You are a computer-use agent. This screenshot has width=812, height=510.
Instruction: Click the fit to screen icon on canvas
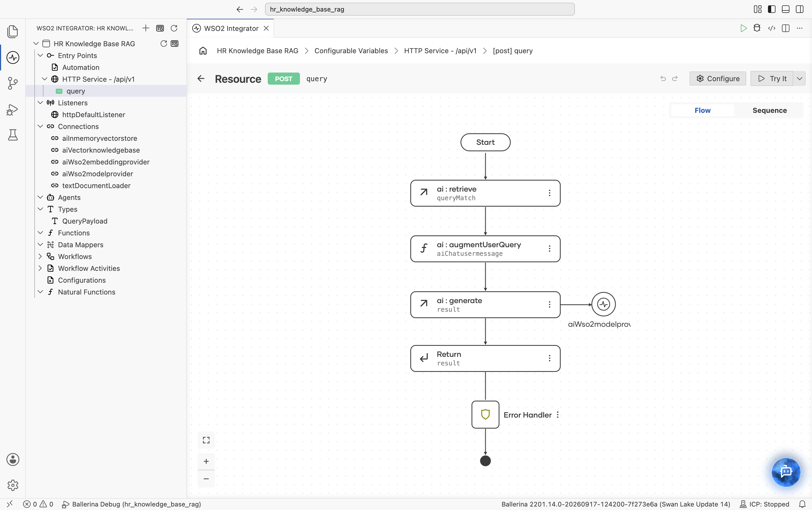(206, 440)
